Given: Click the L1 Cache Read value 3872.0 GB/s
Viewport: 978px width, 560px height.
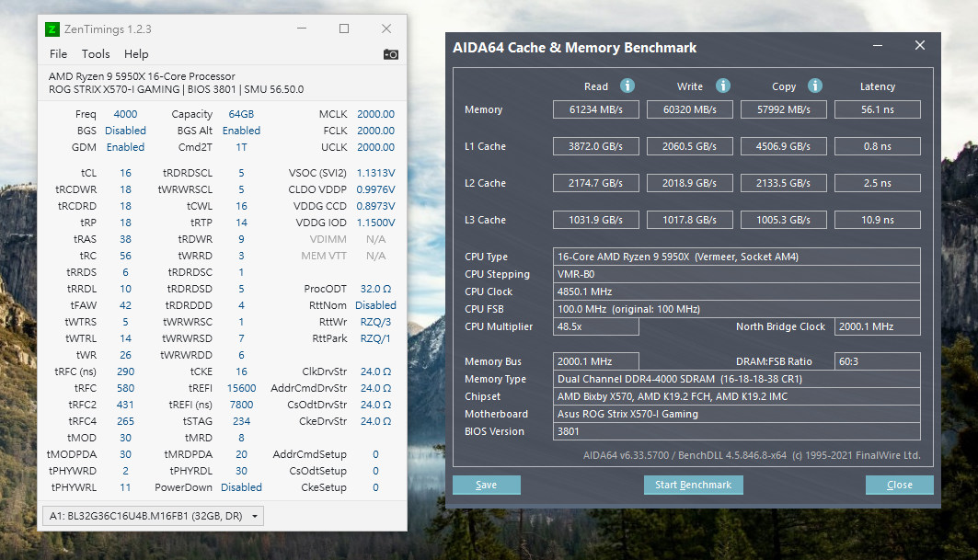Looking at the screenshot, I should 595,146.
